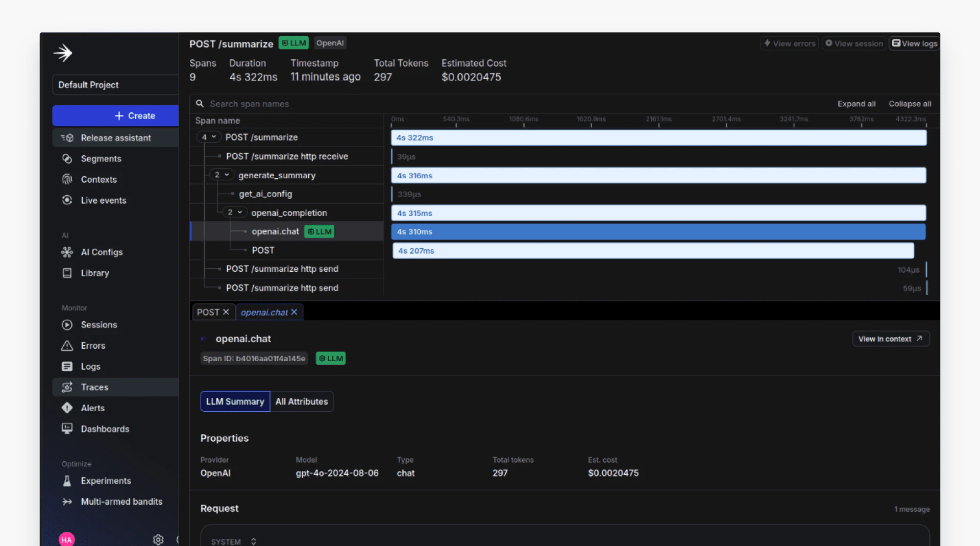980x546 pixels.
Task: Collapse the POST /summarize root span
Action: 209,137
